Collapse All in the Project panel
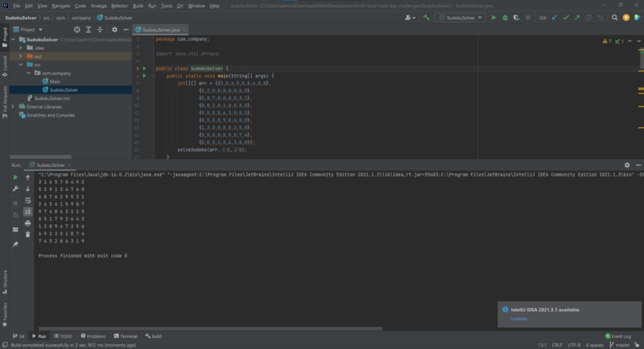 coord(100,30)
